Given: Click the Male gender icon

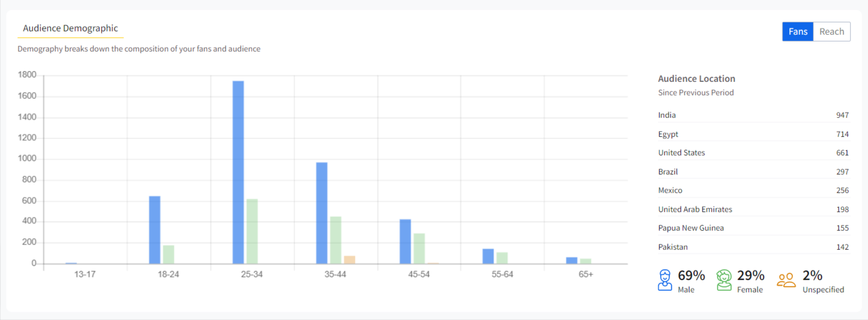Looking at the screenshot, I should click(665, 280).
